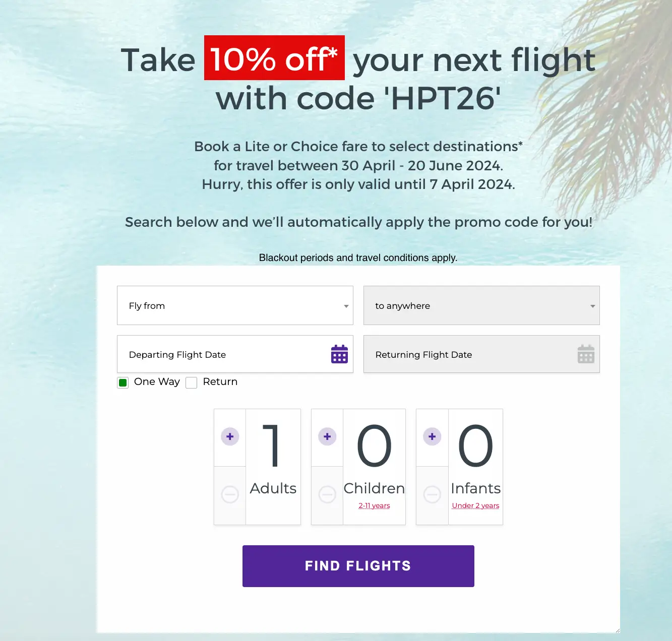Click the minus icon under infants counter
672x641 pixels.
pyautogui.click(x=432, y=494)
